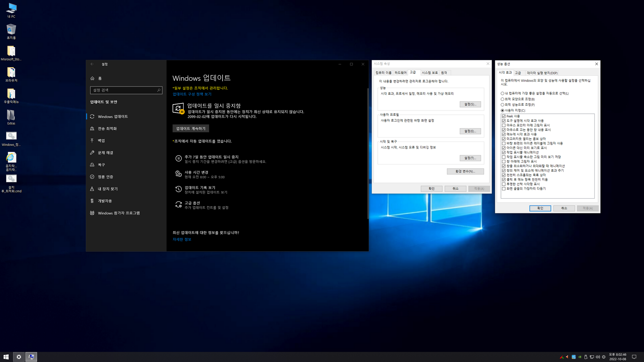The height and width of the screenshot is (362, 644).
Task: Select 사용자 지정 radio button
Action: [x=502, y=111]
